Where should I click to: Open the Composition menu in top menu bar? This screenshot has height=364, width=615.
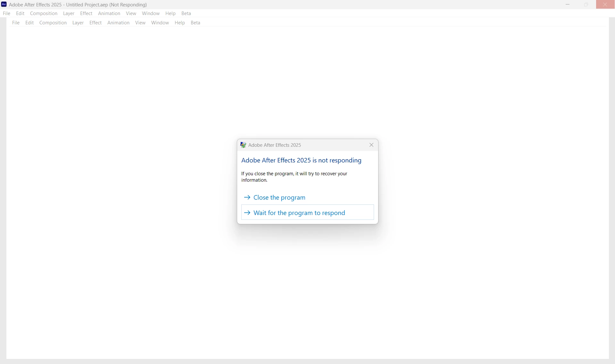(44, 13)
